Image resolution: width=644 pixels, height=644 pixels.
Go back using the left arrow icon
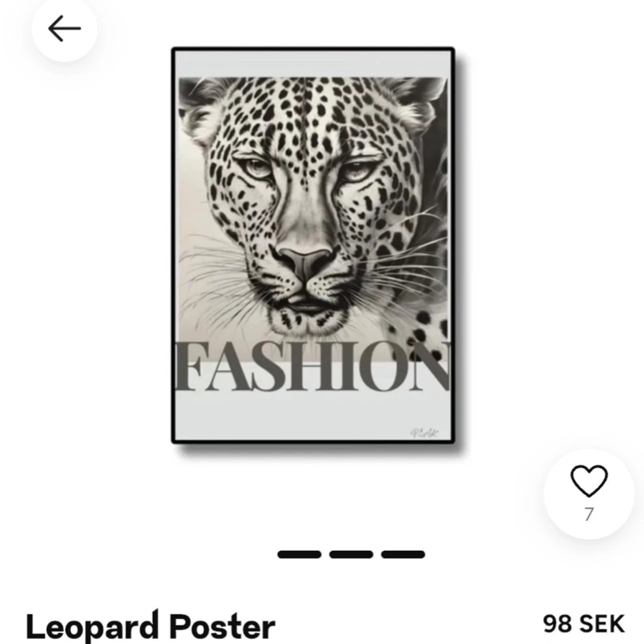click(64, 29)
